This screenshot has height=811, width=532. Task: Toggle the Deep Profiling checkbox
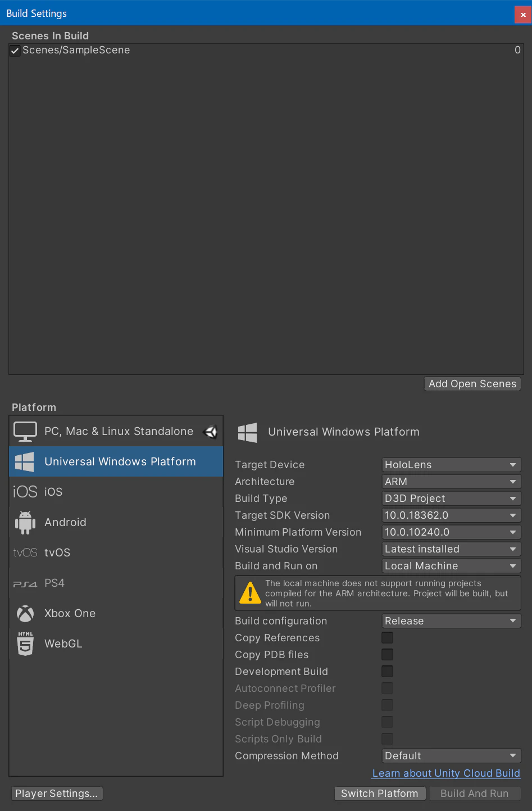pyautogui.click(x=387, y=705)
